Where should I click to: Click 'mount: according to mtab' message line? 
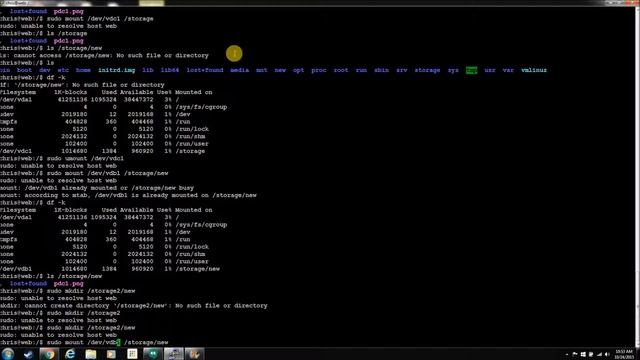(x=128, y=195)
